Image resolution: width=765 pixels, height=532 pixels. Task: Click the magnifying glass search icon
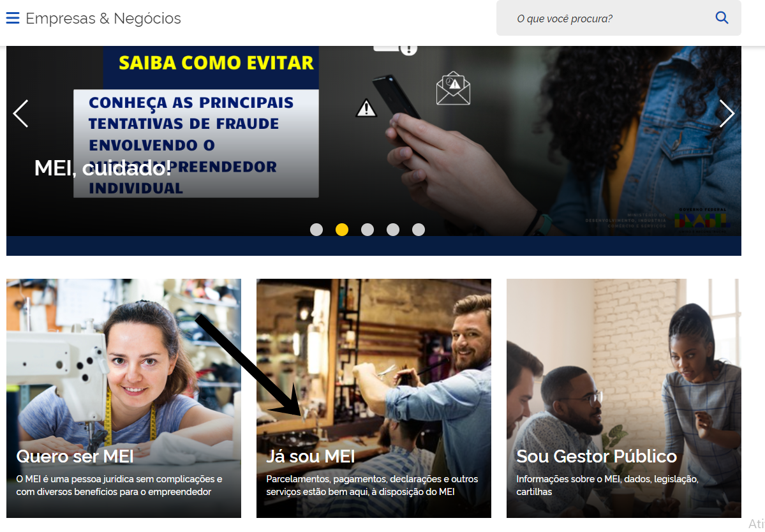(x=722, y=18)
